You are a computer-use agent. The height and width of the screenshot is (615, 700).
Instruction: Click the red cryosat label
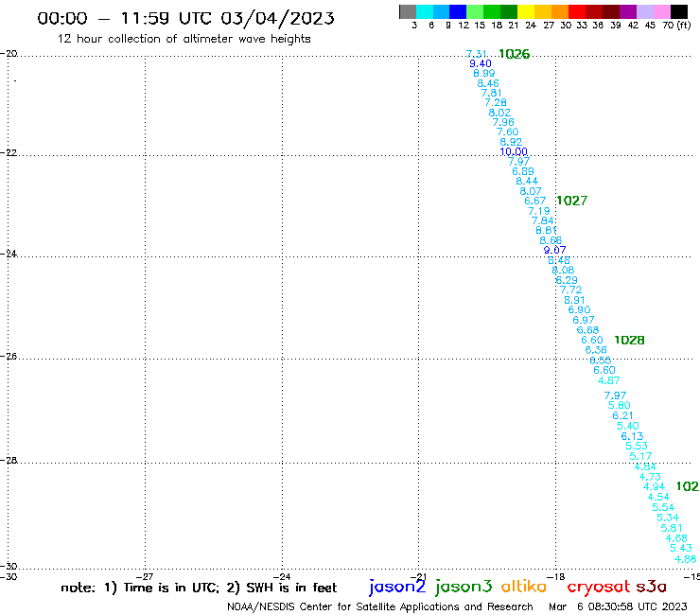[599, 588]
